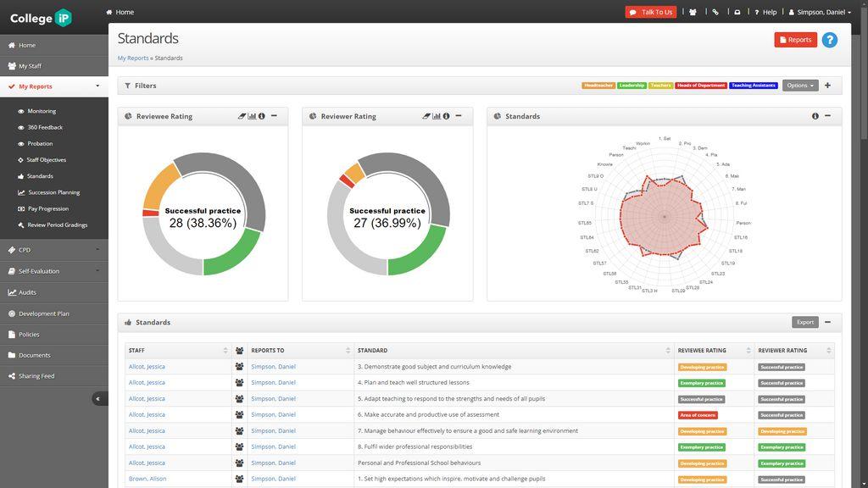Open the Simpson, Daniel user menu
The image size is (868, 488).
(820, 12)
